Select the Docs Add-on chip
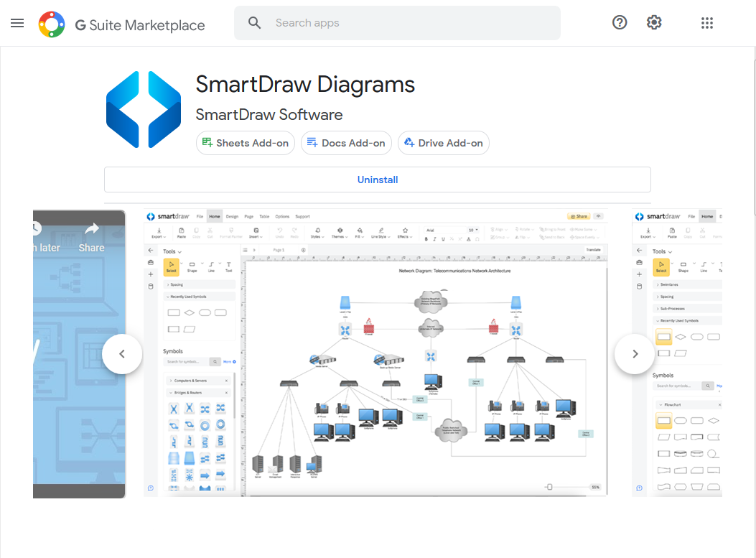Screen dimensions: 756x558 click(x=346, y=143)
